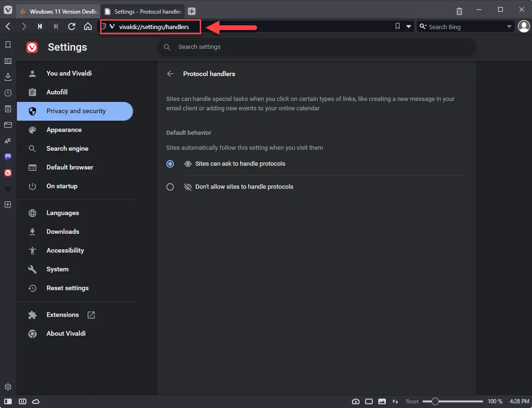
Task: Switch to Windows 11 Version DevBu tab
Action: coord(58,12)
